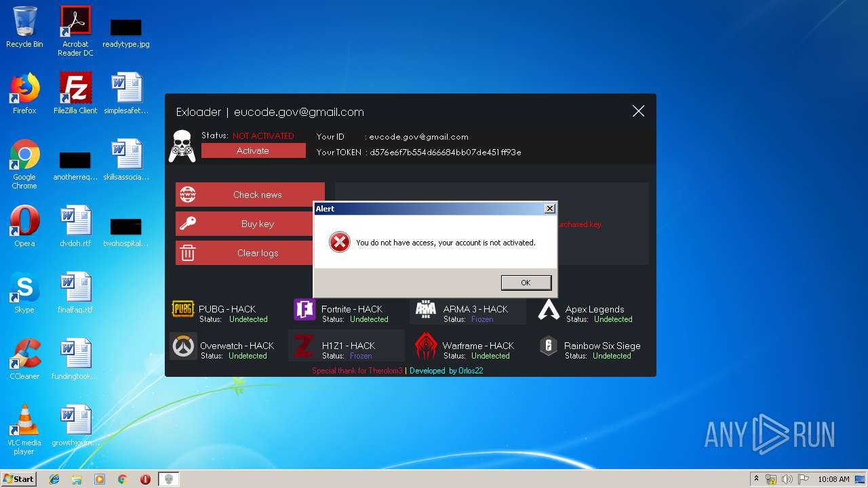Click the H1Z1 - HACK label
Screen dimensions: 868x488
(x=349, y=346)
